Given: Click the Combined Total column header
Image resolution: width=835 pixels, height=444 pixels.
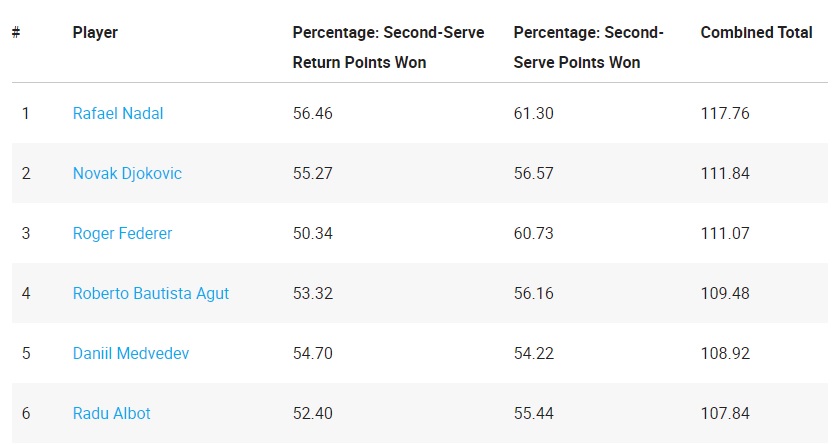Looking at the screenshot, I should (x=756, y=33).
